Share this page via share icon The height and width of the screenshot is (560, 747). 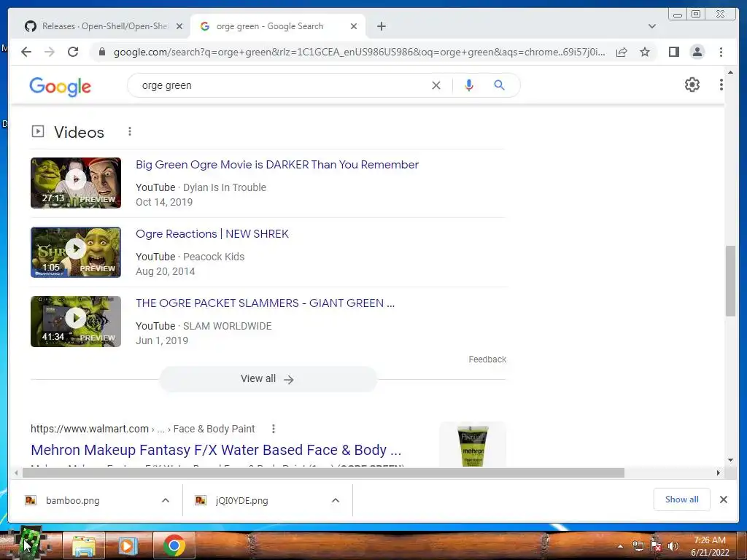622,52
